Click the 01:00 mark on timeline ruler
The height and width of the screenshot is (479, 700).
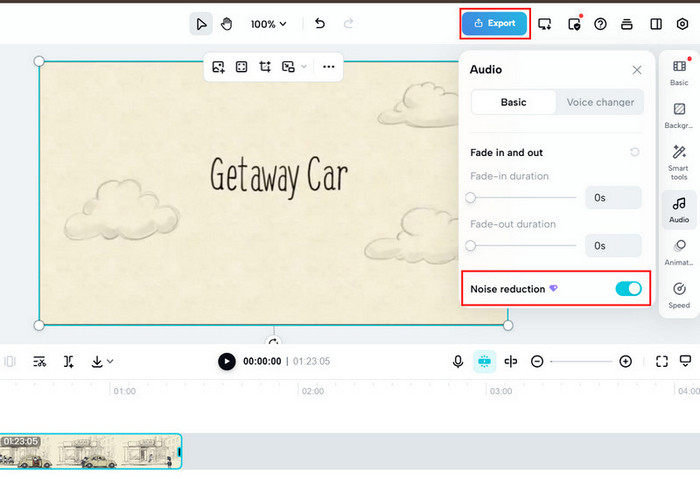click(124, 391)
